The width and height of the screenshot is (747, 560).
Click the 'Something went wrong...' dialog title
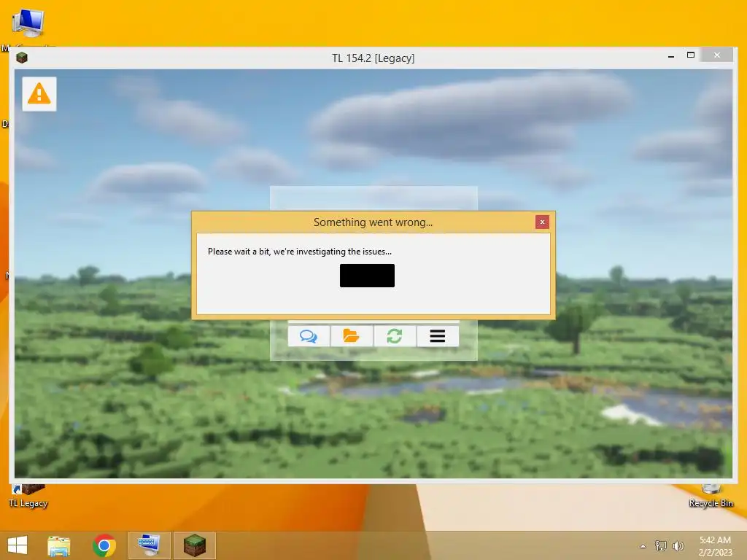tap(373, 222)
